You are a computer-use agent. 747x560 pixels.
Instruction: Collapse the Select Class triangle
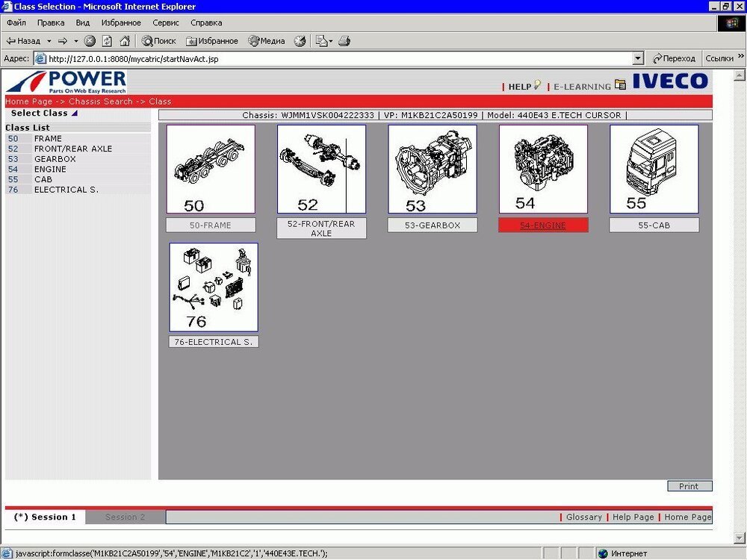(74, 113)
